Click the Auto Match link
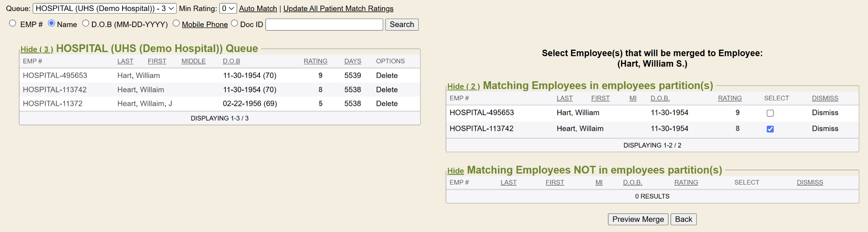Viewport: 868px width, 232px height. pyautogui.click(x=258, y=8)
